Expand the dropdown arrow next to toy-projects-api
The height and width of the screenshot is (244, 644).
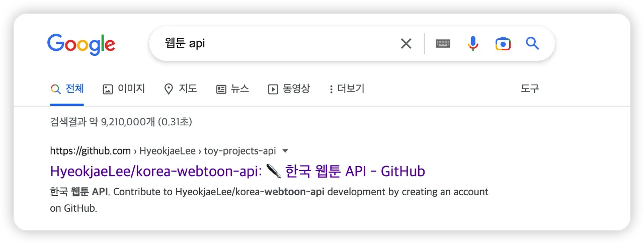click(x=285, y=150)
